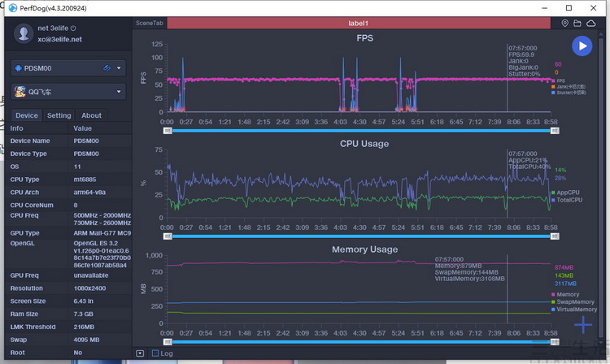Click the xc@3elife.net account email
The height and width of the screenshot is (364, 610).
[x=59, y=39]
